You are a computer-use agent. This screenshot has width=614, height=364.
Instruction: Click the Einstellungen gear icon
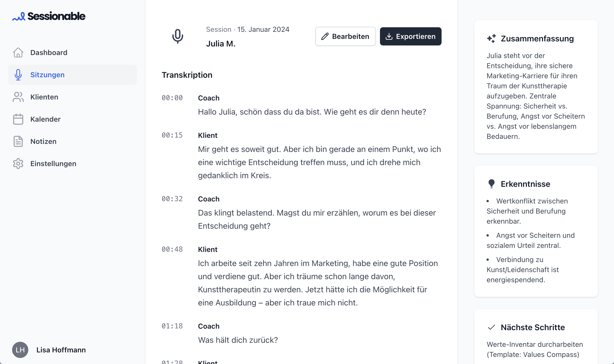pos(18,164)
